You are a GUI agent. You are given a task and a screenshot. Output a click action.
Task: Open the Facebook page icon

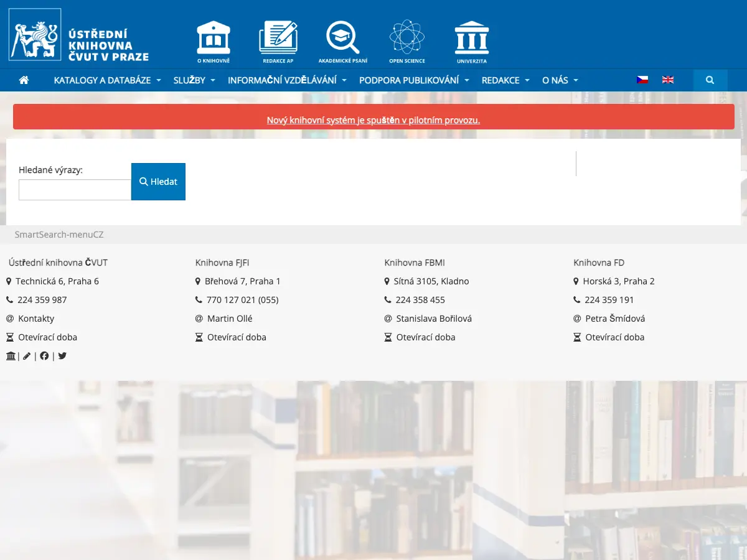(x=44, y=356)
